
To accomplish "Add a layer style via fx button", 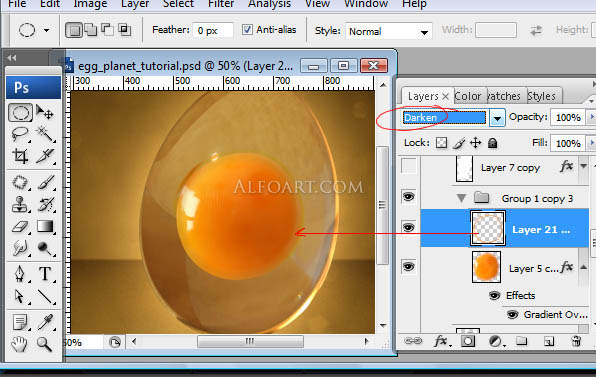I will (442, 341).
